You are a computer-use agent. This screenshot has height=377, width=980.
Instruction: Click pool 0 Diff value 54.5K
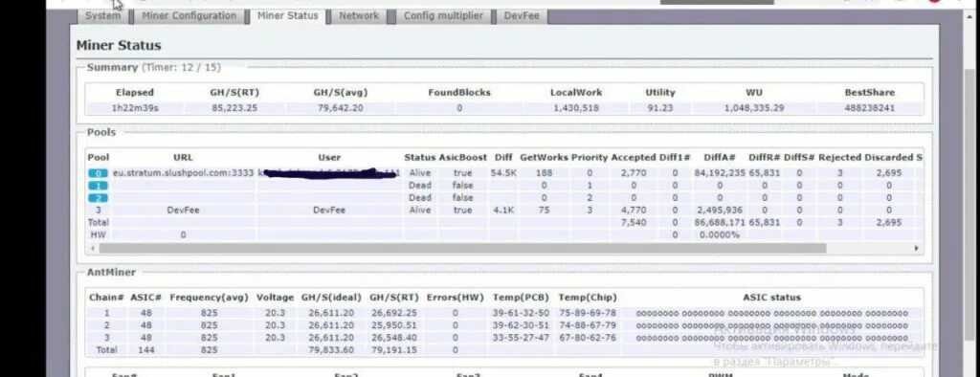(x=502, y=173)
